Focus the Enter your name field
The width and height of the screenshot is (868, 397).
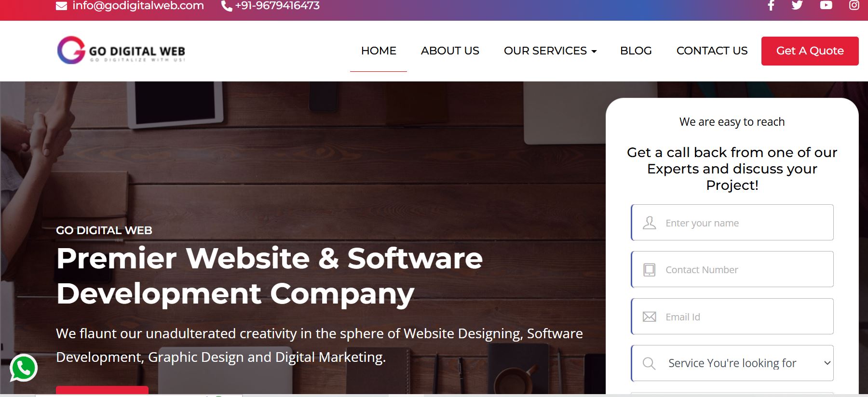click(x=732, y=223)
